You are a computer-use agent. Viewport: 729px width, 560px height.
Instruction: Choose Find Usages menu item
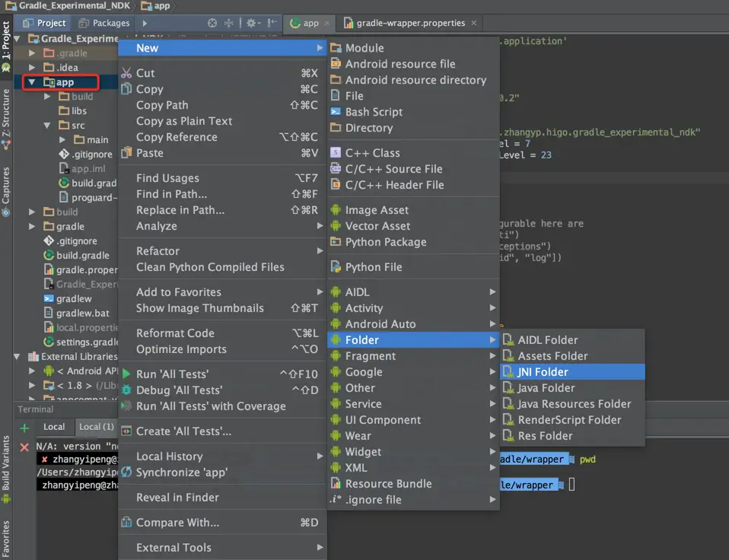point(223,178)
